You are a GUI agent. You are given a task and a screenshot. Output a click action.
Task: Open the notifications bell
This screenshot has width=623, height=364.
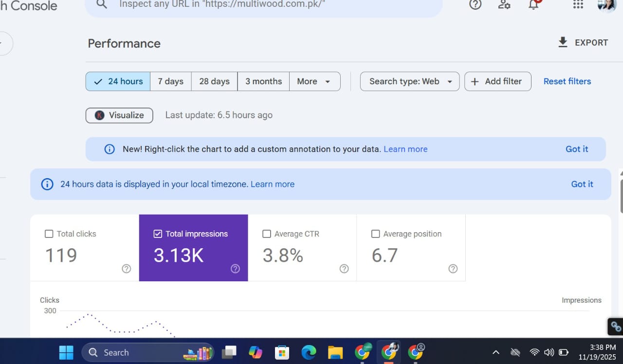[534, 4]
